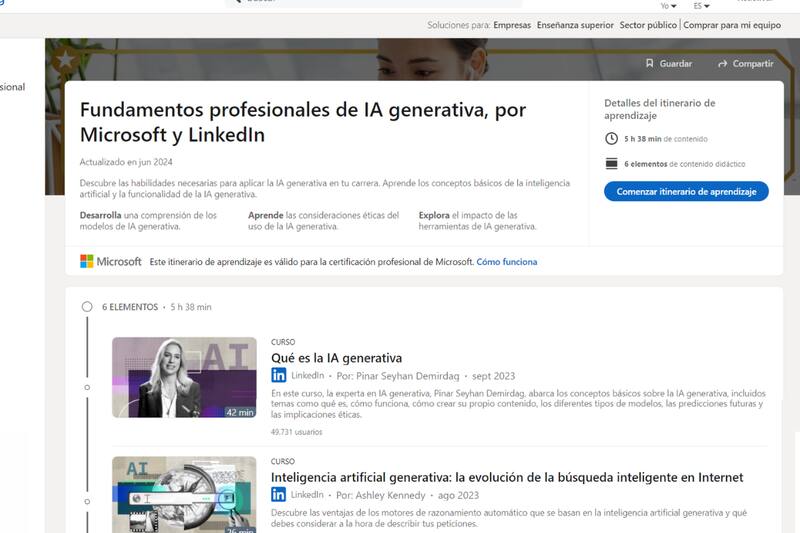Click the Guardar bookmark icon

click(x=649, y=63)
